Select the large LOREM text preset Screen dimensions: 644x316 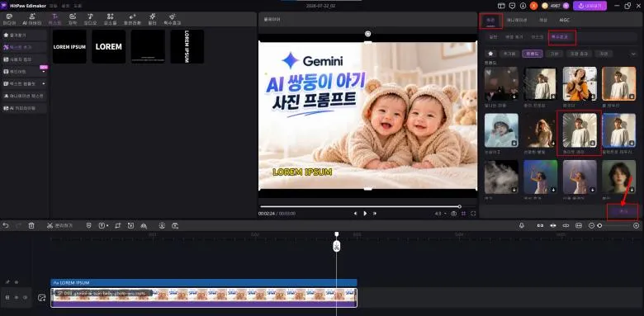pos(108,46)
